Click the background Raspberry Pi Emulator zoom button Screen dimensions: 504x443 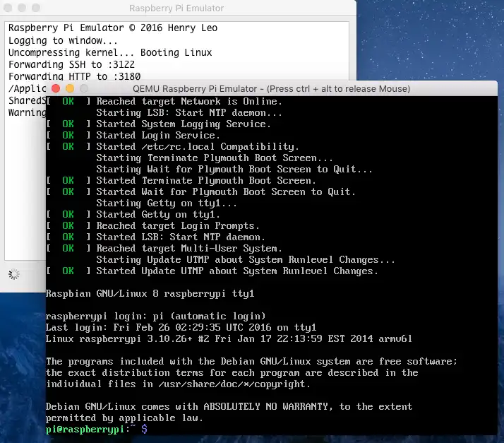pos(36,8)
